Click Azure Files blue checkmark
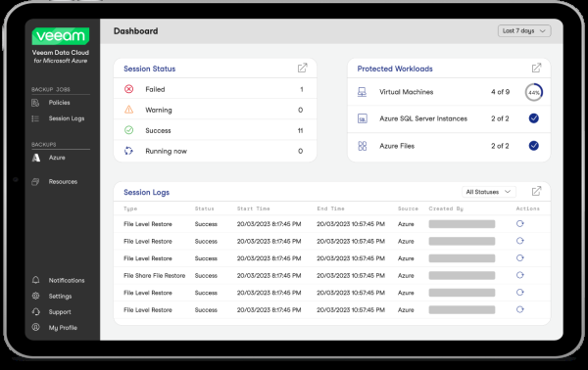The height and width of the screenshot is (370, 588). 534,146
